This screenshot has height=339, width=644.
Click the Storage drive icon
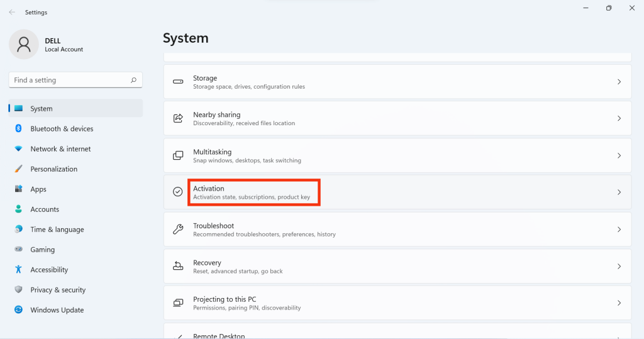178,82
